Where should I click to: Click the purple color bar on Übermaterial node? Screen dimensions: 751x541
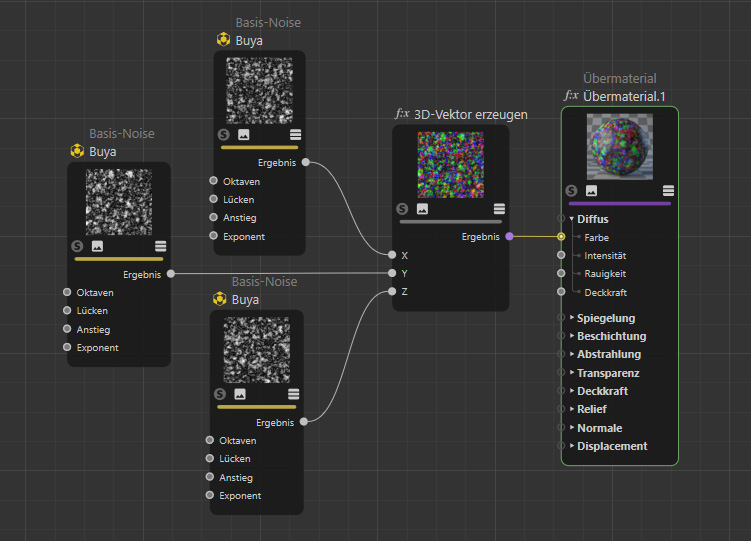click(619, 203)
